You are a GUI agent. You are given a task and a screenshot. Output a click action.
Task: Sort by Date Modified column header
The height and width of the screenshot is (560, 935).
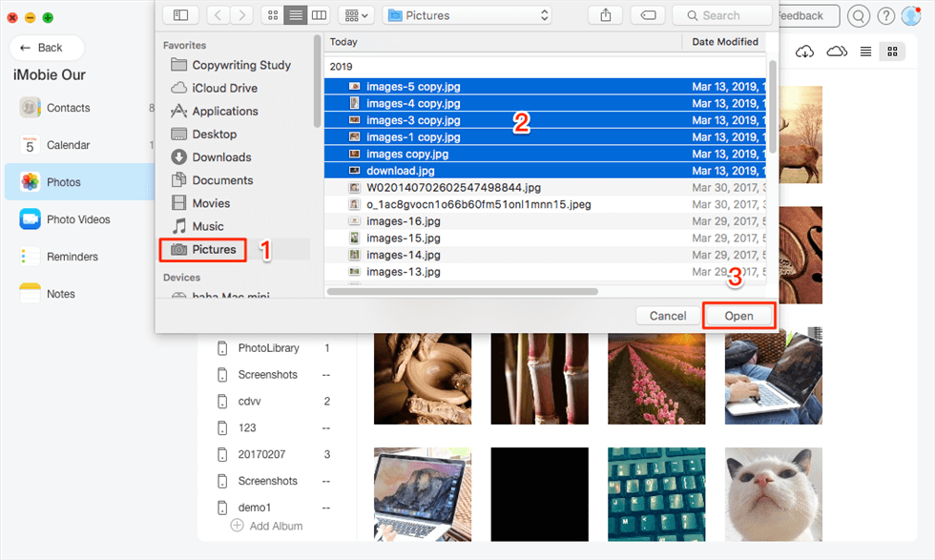pos(725,42)
